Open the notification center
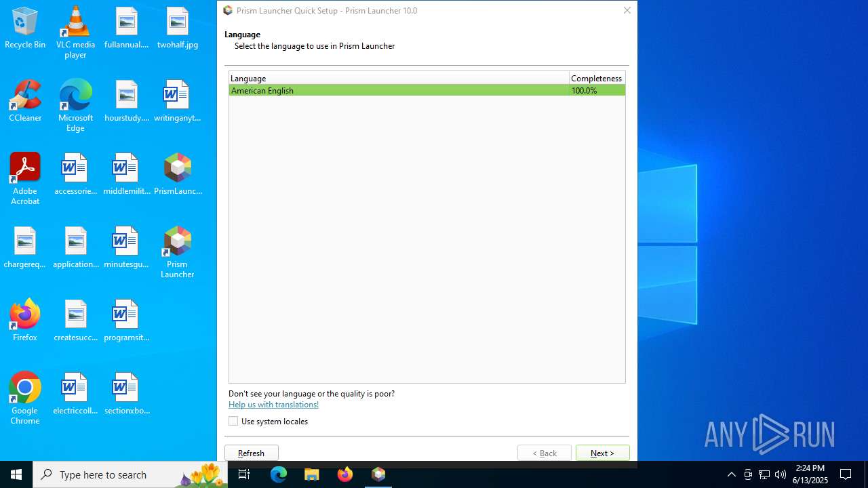The width and height of the screenshot is (868, 488). (x=846, y=474)
